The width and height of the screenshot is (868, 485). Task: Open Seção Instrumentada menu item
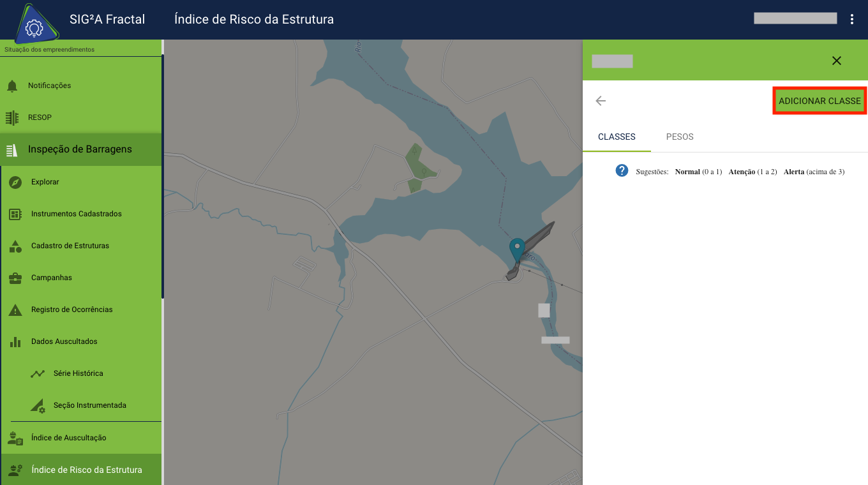click(89, 405)
